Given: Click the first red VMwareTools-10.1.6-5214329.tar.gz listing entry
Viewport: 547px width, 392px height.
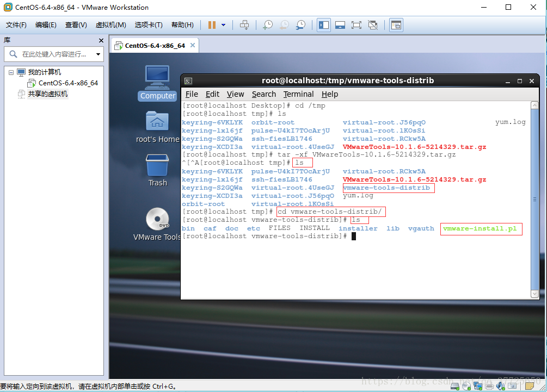Looking at the screenshot, I should [414, 147].
